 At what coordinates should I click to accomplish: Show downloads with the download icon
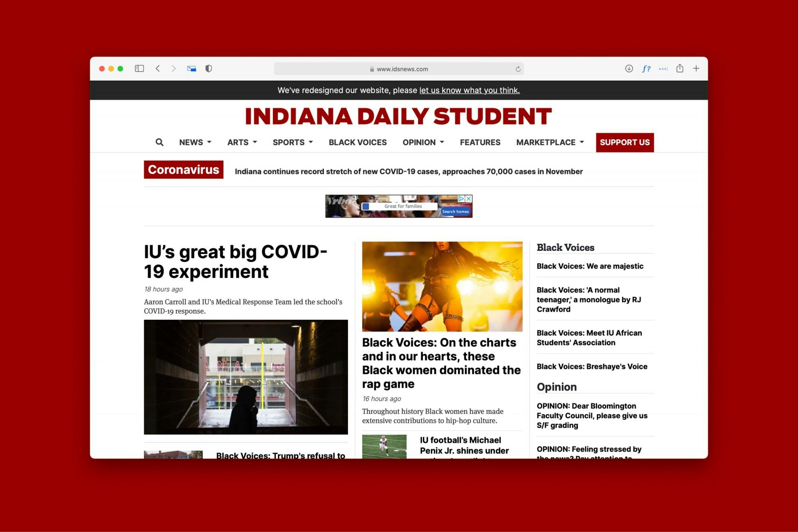[629, 69]
